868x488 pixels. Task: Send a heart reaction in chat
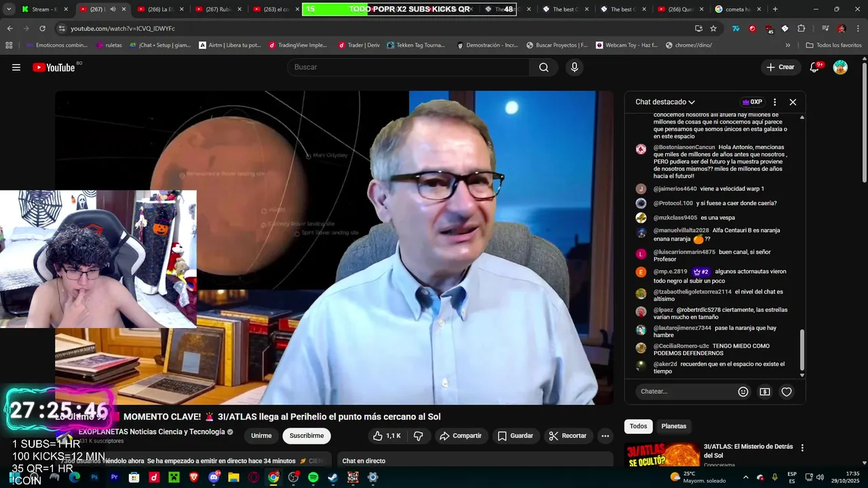click(787, 392)
